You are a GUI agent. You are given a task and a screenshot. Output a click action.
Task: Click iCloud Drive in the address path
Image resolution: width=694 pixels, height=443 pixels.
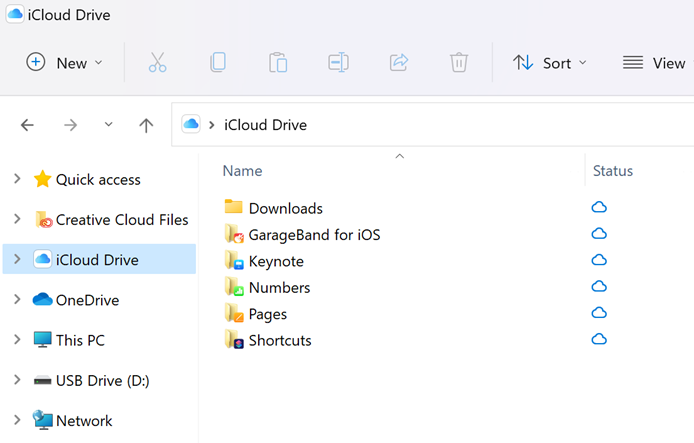pyautogui.click(x=265, y=125)
